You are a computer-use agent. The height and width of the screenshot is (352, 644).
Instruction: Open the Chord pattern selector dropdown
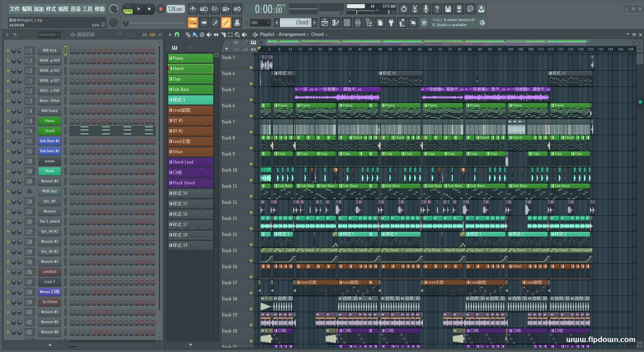coord(296,22)
